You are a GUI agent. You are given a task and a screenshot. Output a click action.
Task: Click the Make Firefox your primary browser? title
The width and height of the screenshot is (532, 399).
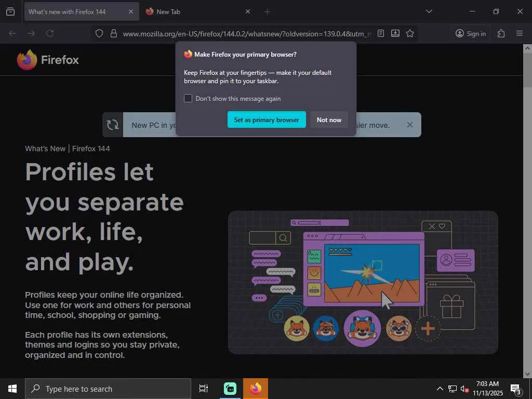point(245,54)
